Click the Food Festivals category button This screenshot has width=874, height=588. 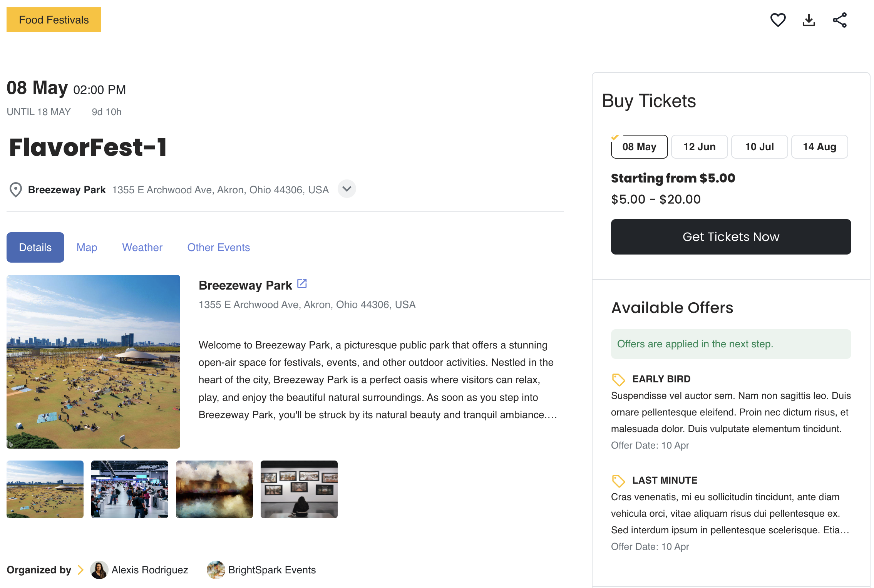[x=54, y=20]
